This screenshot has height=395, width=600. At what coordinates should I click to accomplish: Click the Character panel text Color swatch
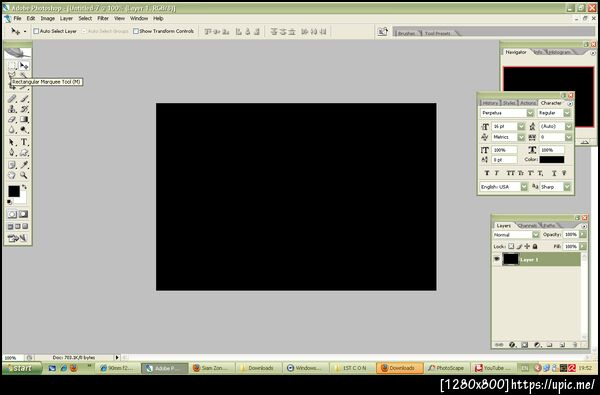pos(551,160)
